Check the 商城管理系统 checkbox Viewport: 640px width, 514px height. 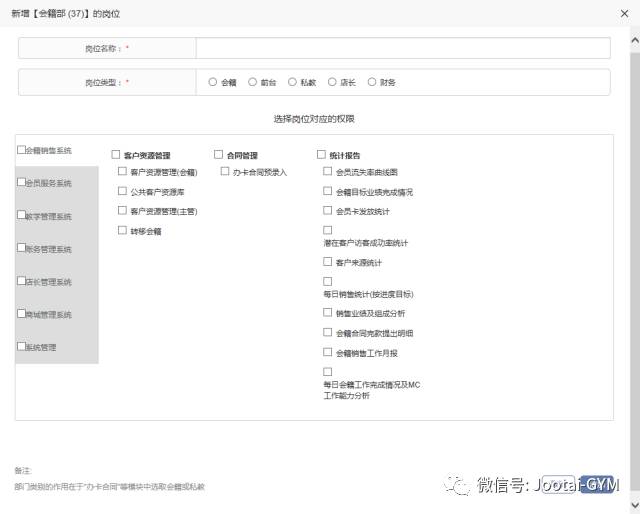[x=21, y=314]
